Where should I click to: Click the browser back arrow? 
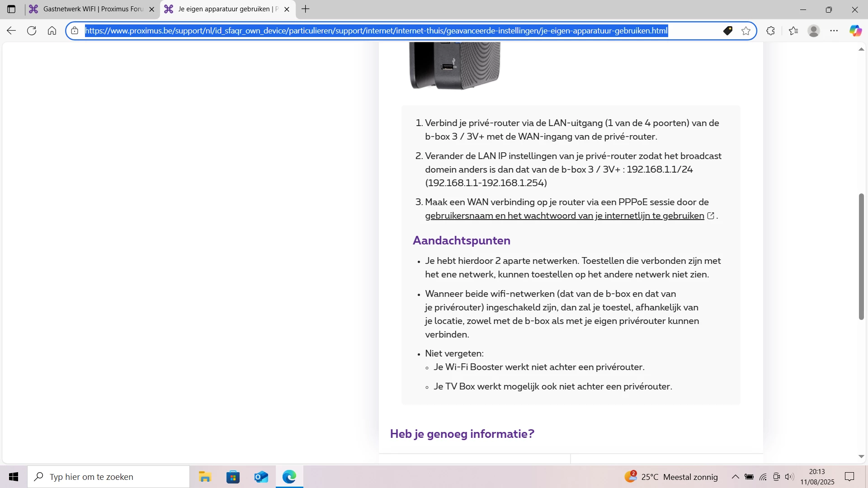tap(11, 31)
